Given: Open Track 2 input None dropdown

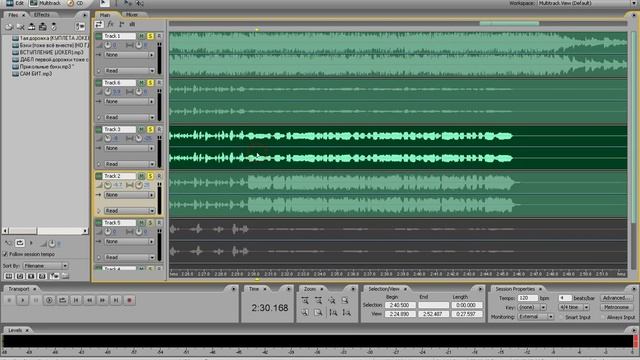Looking at the screenshot, I should [x=129, y=195].
